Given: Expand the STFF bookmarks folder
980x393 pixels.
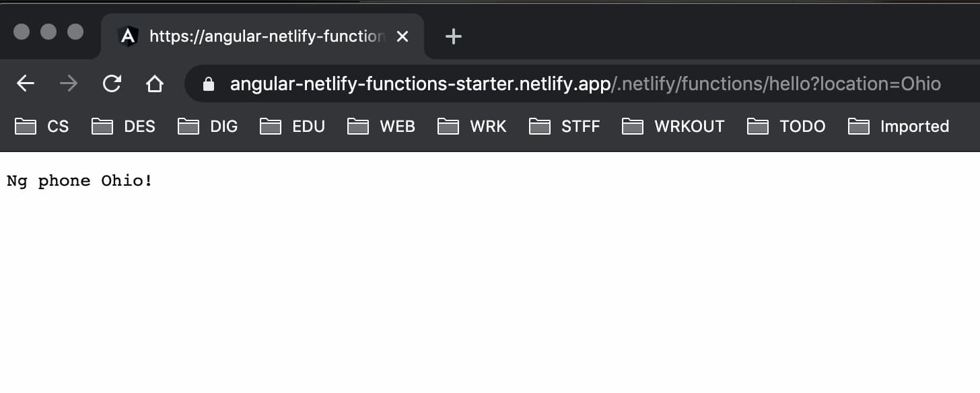Looking at the screenshot, I should [564, 127].
